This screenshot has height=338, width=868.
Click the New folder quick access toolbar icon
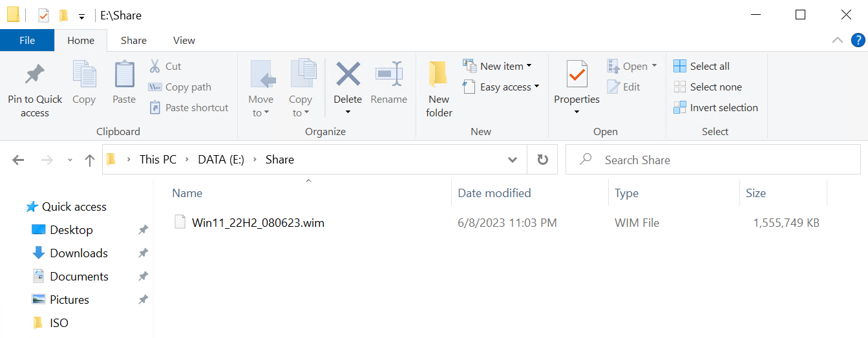pyautogui.click(x=63, y=15)
